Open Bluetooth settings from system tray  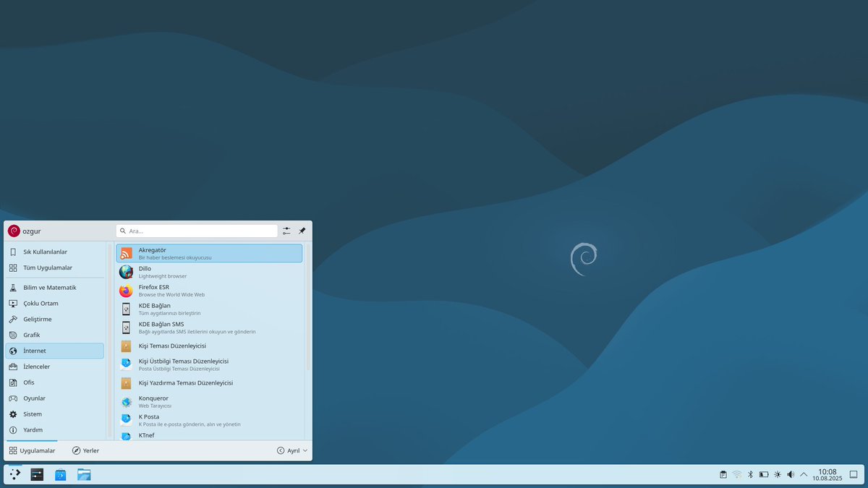point(750,474)
